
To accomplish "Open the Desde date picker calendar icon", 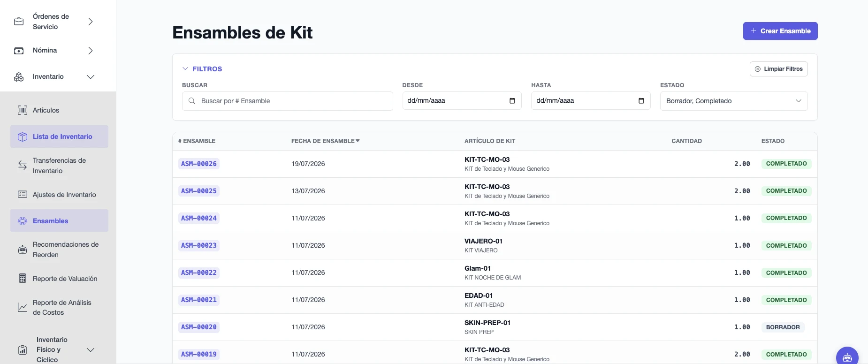I will point(512,101).
